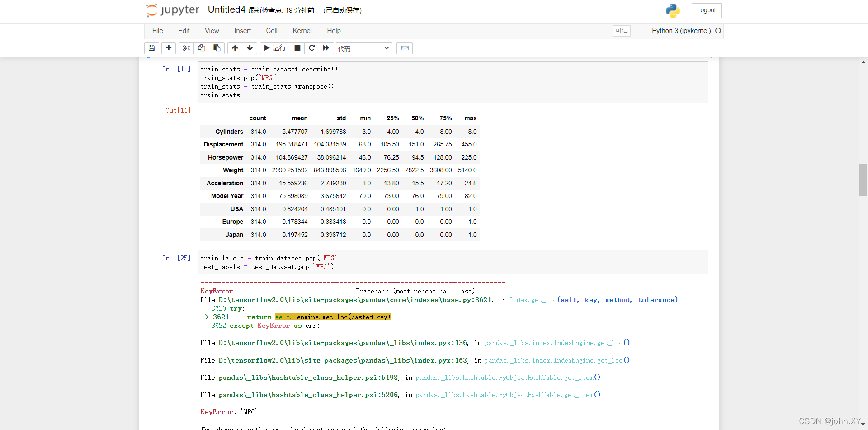Click the kernel idle indicator circle
This screenshot has height=430, width=868.
(718, 31)
